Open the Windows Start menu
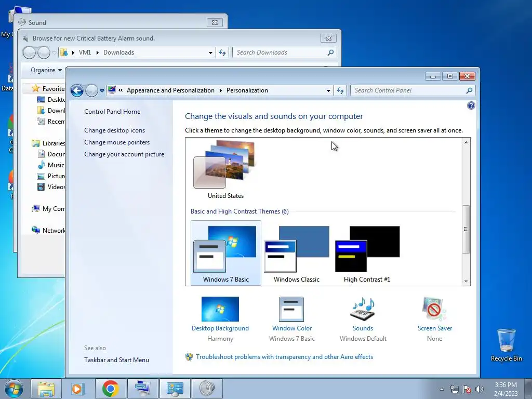The image size is (532, 399). pos(14,389)
